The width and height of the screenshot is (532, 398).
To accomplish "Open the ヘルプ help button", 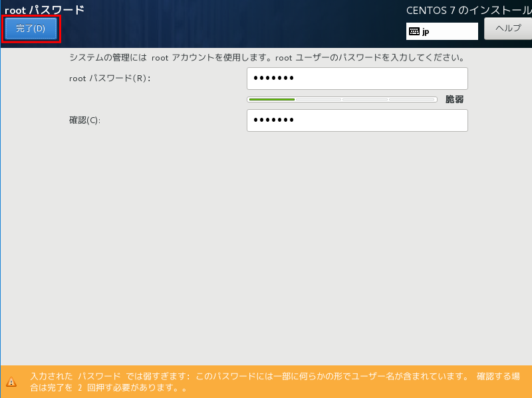I will 508,29.
